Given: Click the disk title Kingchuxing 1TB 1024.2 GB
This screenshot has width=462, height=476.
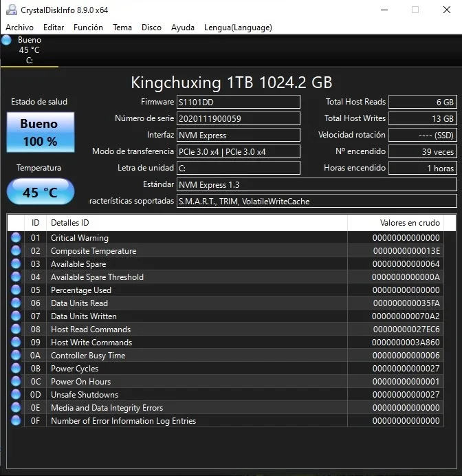Looking at the screenshot, I should pyautogui.click(x=232, y=83).
